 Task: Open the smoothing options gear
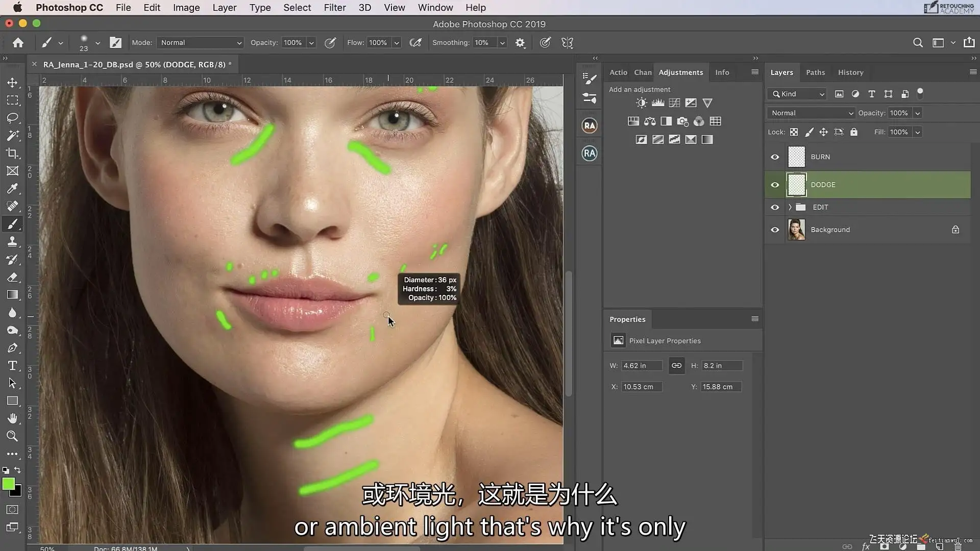(520, 43)
